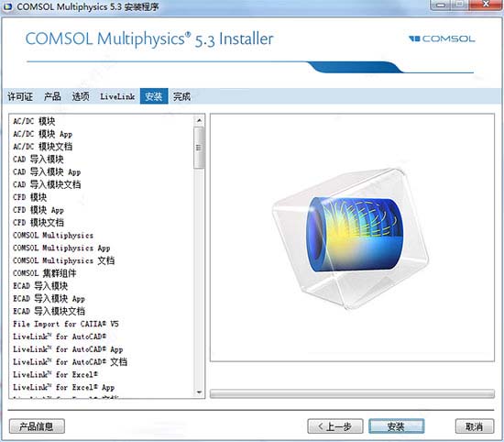Viewport: 504px width, 442px height.
Task: Select the 'LiveLink for Excel' row
Action: (x=102, y=375)
